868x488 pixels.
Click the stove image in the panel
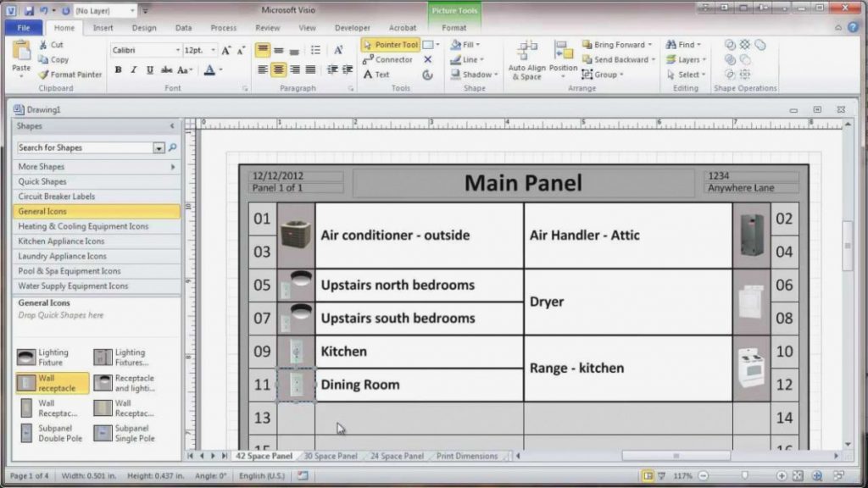[750, 368]
